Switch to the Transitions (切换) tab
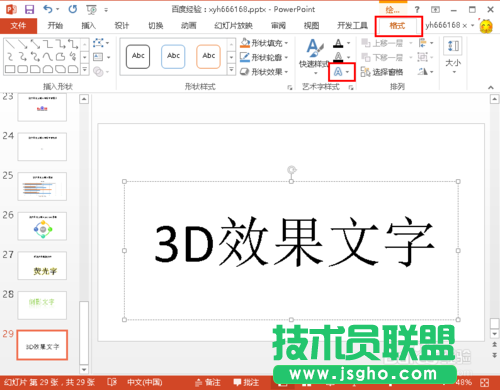This screenshot has width=500, height=390. [x=155, y=26]
